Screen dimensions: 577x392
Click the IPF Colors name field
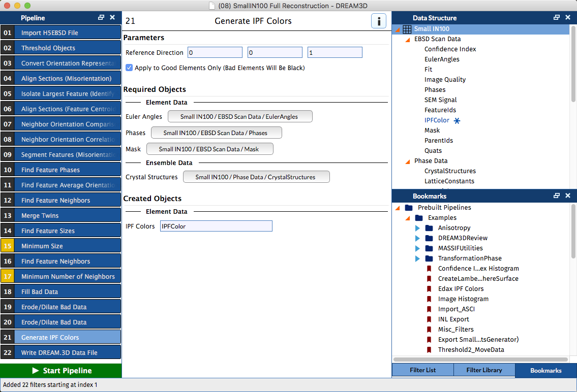(x=217, y=226)
